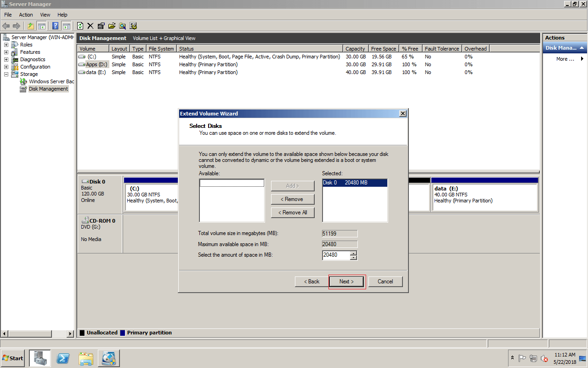Click the (C:) drive icon in volume list
The image size is (588, 368).
point(82,57)
